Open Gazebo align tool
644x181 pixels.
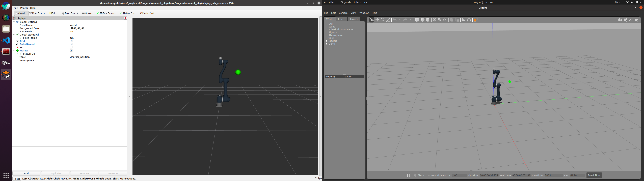click(464, 20)
